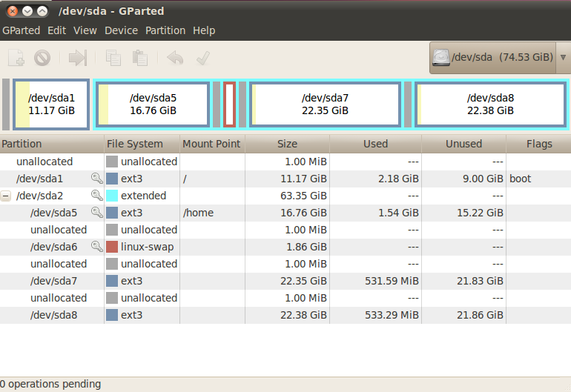Click the New partition toolbar icon
Viewport: 571px width, 392px height.
pos(16,58)
